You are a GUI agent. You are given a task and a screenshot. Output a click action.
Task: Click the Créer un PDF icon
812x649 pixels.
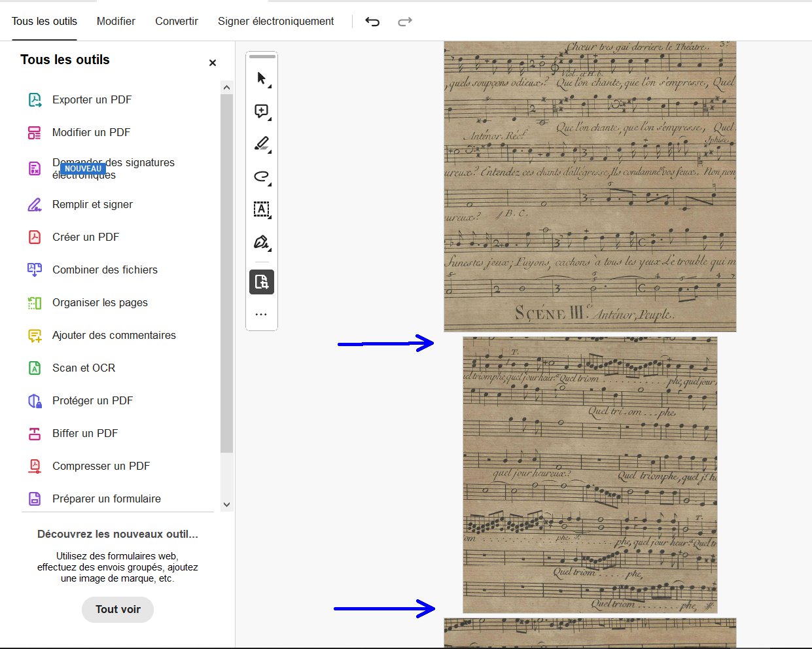(35, 237)
